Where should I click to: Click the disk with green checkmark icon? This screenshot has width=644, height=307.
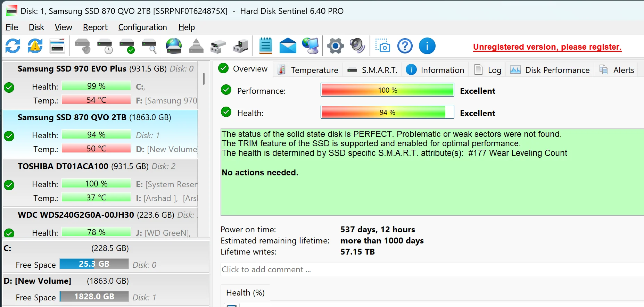tap(127, 46)
